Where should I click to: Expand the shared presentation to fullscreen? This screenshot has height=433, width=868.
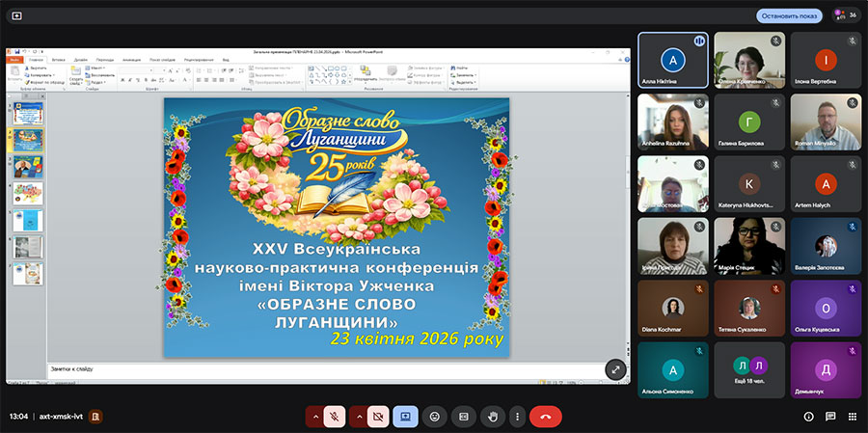[615, 369]
